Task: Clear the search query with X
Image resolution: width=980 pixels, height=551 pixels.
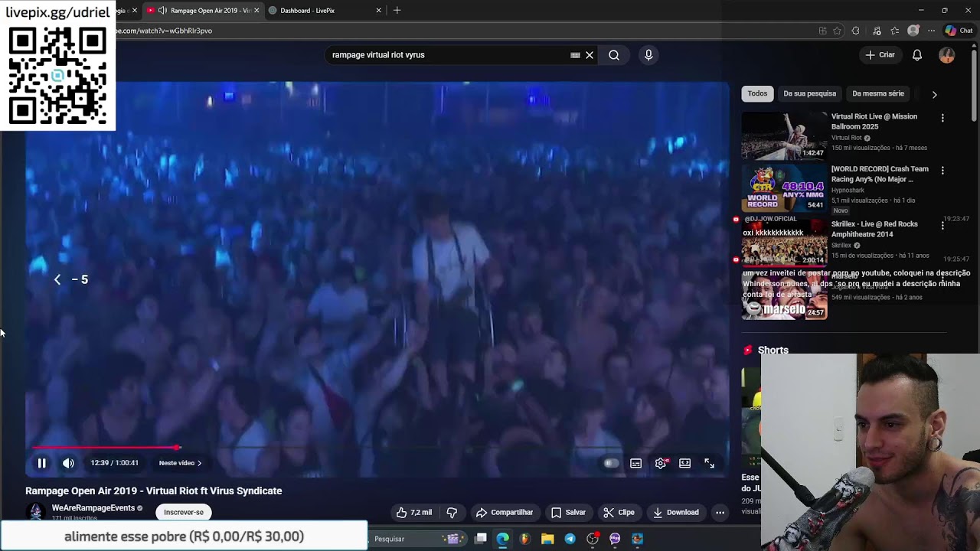Action: (590, 55)
